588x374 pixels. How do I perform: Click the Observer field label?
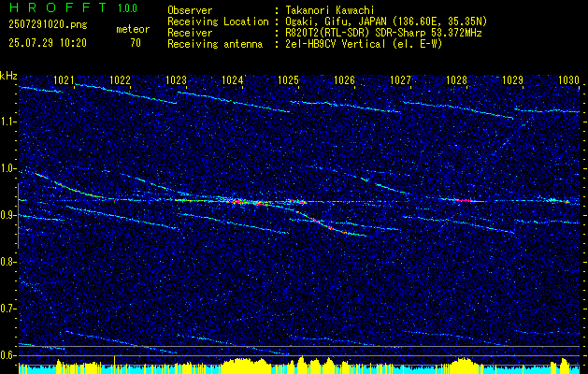[190, 11]
